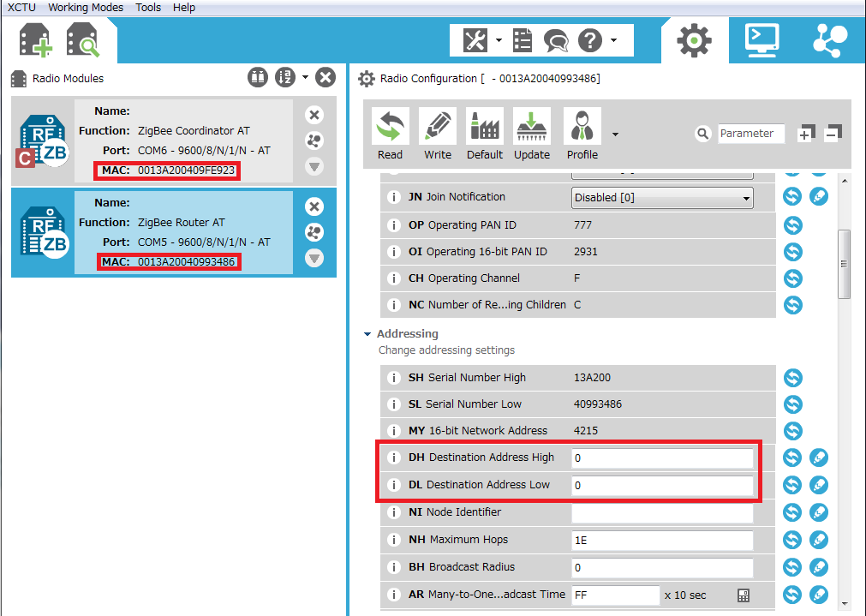Collapse all sections with minus icon
This screenshot has width=866, height=616.
point(833,133)
